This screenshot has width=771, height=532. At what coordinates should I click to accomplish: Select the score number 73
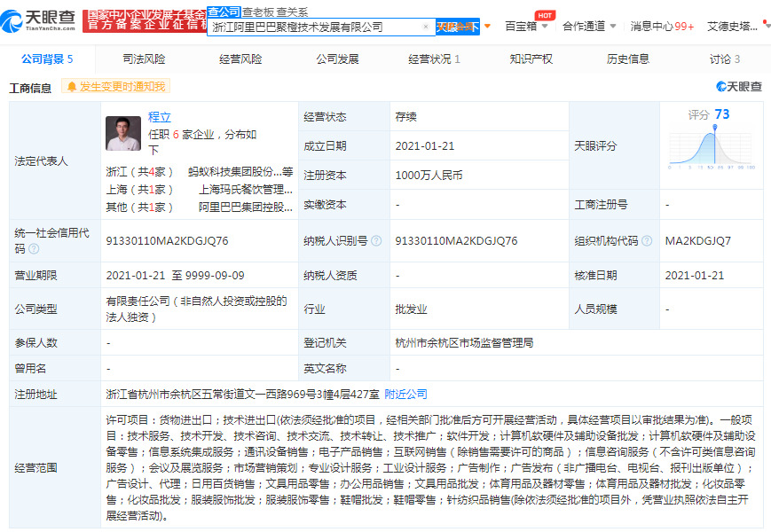point(722,114)
